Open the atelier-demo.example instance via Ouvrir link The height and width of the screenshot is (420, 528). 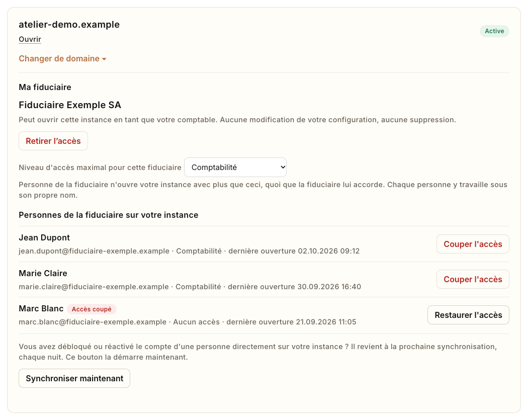30,39
